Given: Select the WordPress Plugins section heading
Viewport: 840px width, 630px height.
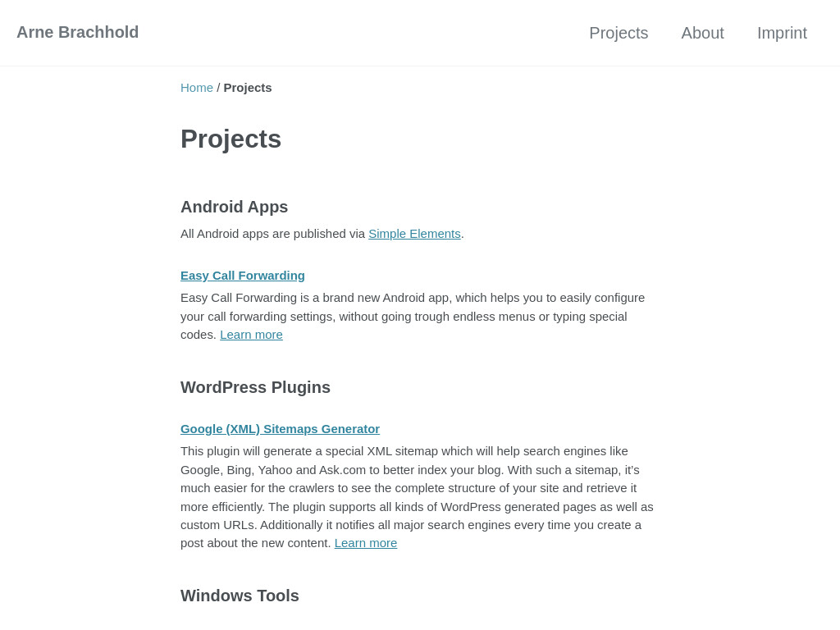Looking at the screenshot, I should coord(256,387).
